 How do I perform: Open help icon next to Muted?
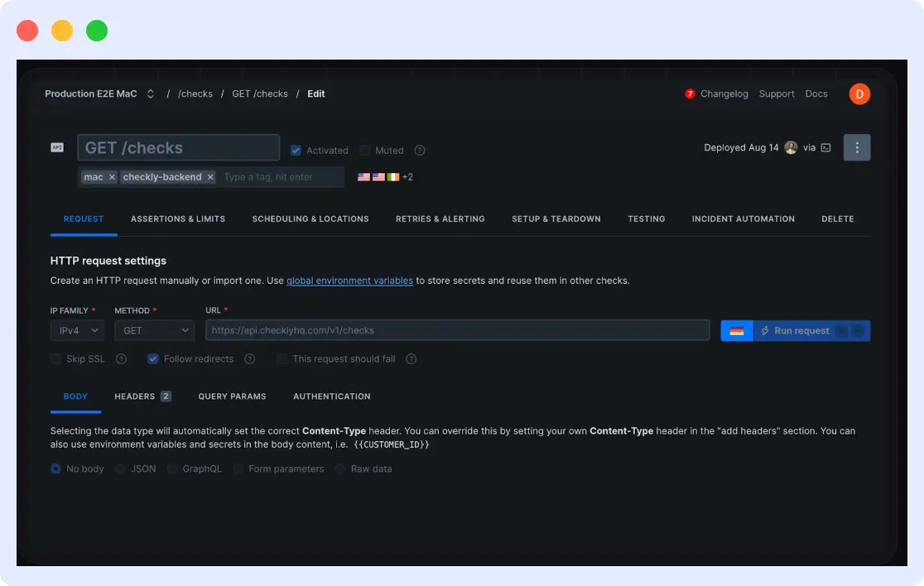(x=420, y=150)
